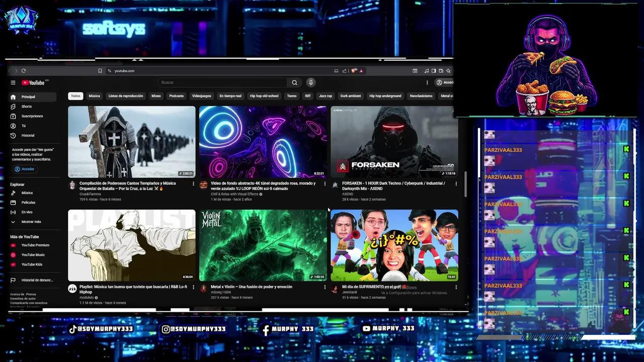
Task: Open YouTube Kids
Action: click(32, 264)
